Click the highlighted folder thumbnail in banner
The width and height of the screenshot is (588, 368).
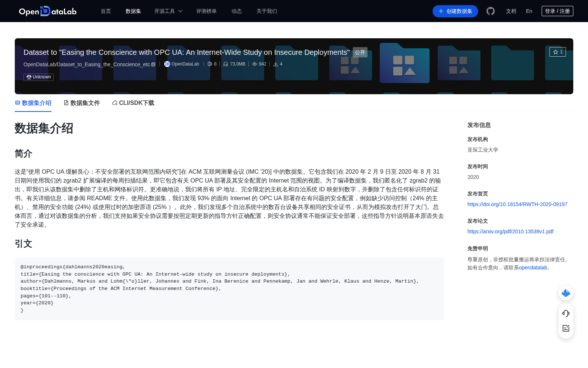coord(405,63)
